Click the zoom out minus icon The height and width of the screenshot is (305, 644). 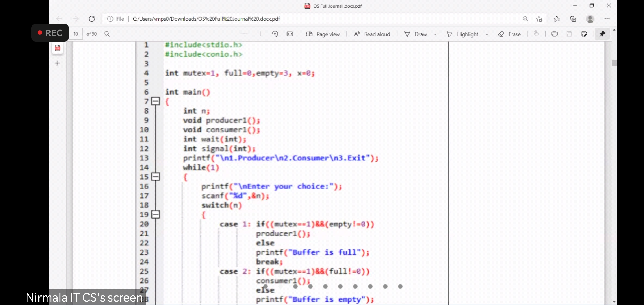245,34
